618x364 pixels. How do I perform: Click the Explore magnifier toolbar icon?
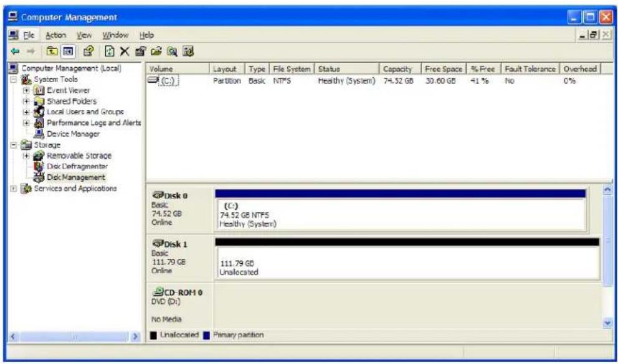[x=172, y=51]
